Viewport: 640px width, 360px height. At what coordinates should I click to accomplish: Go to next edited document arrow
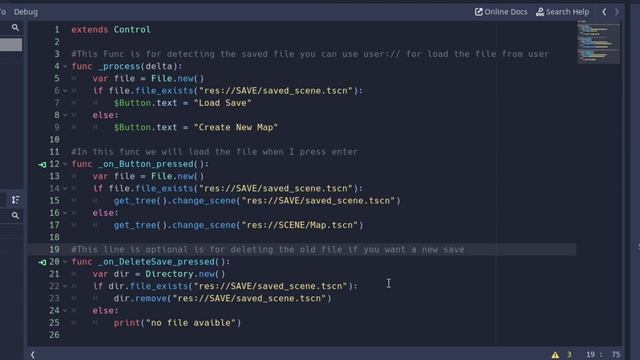617,12
